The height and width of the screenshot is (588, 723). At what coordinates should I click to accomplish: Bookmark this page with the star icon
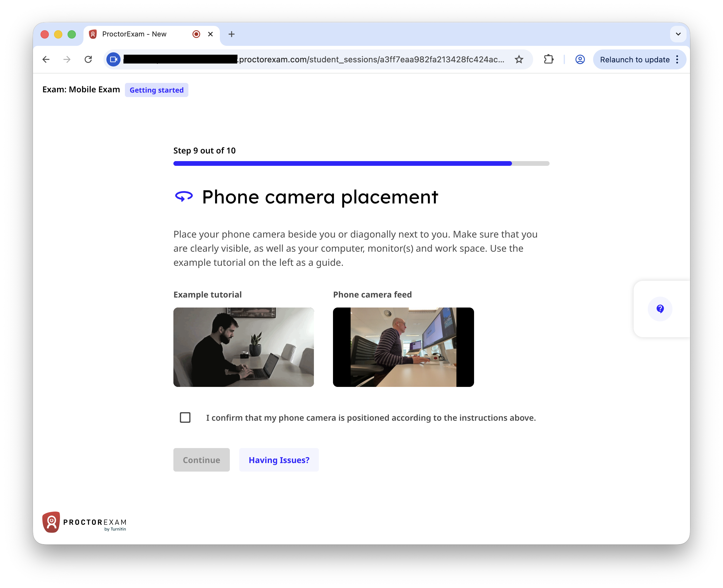click(519, 60)
